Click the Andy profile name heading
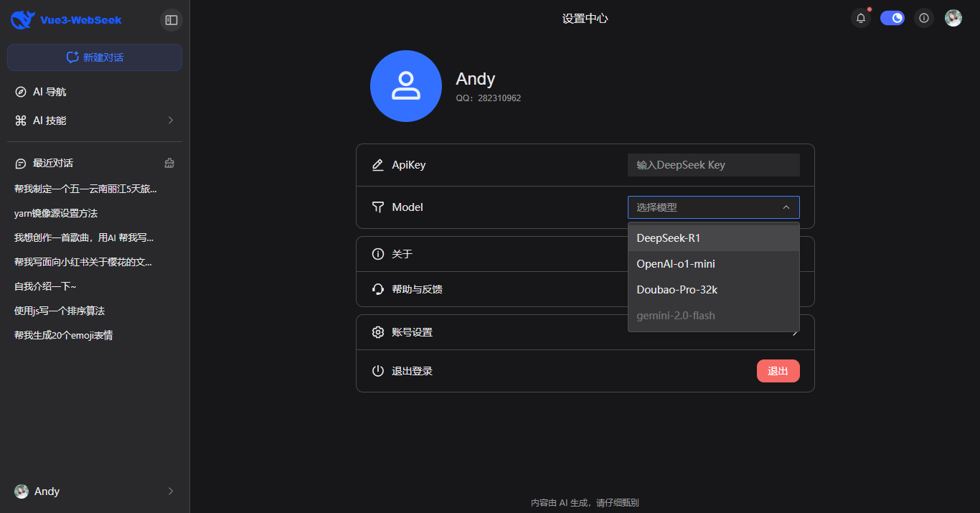Screen dimensions: 980x513 tap(476, 79)
